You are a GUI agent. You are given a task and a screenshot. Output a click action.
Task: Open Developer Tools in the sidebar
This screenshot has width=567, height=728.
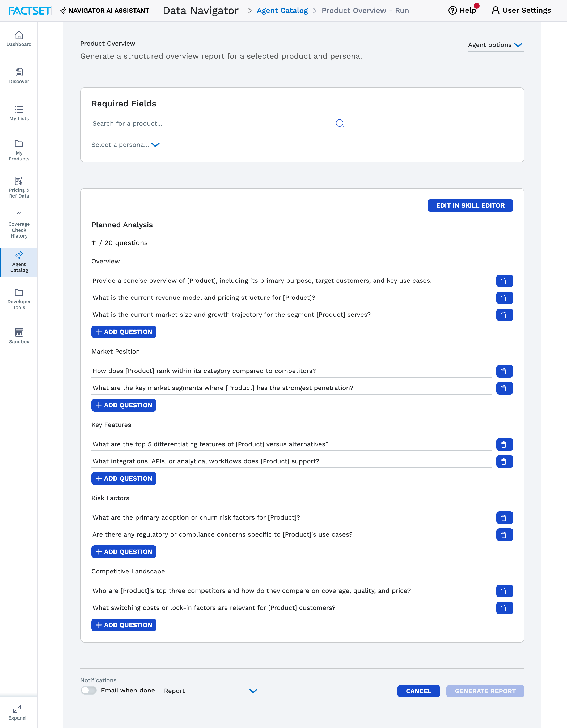click(19, 299)
